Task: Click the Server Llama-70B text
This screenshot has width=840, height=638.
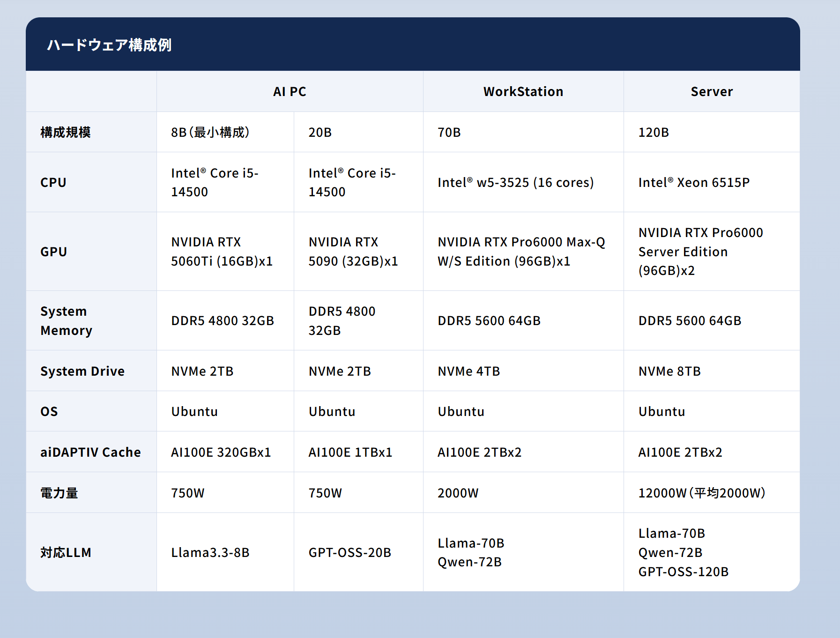Action: pyautogui.click(x=672, y=533)
